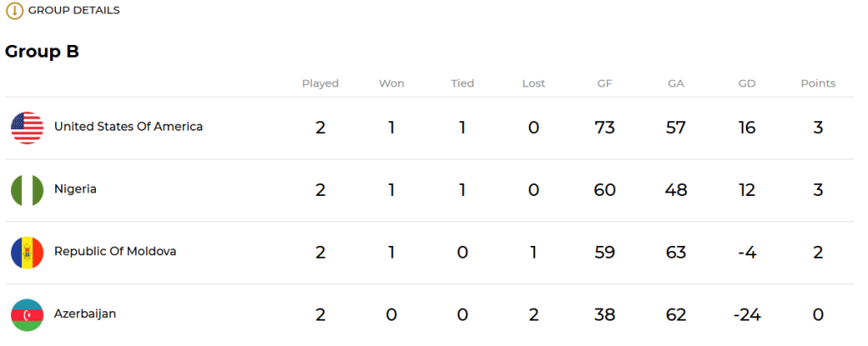Sort by the Points column header
Viewport: 868px width, 346px height.
(x=818, y=84)
